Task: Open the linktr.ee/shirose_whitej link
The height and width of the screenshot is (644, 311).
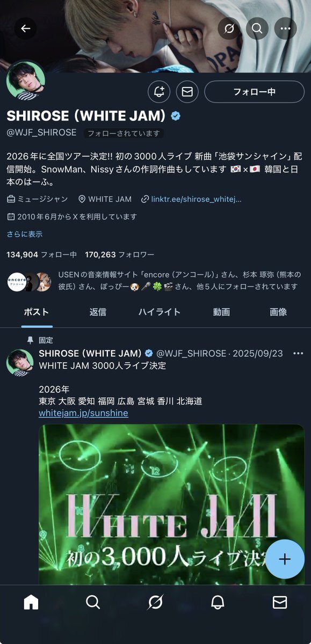Action: coord(196,199)
